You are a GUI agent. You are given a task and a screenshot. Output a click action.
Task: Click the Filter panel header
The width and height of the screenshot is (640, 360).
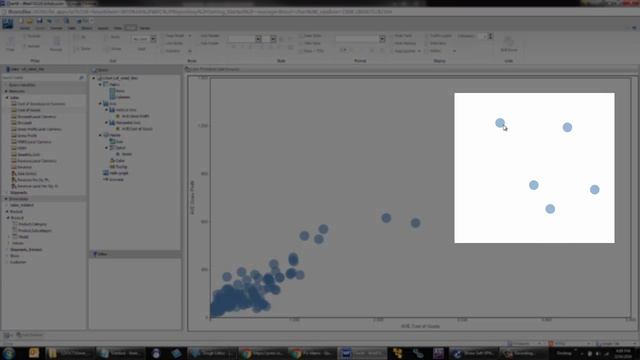[135, 254]
